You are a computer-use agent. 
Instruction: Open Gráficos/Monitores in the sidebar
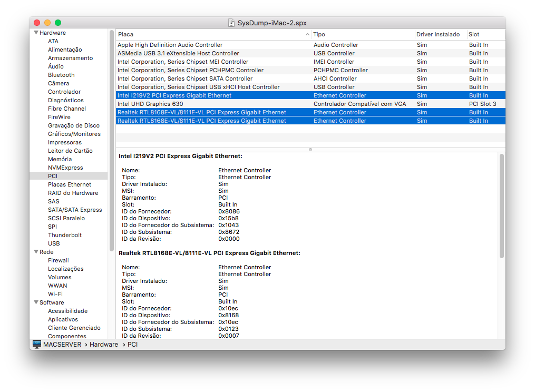[74, 134]
